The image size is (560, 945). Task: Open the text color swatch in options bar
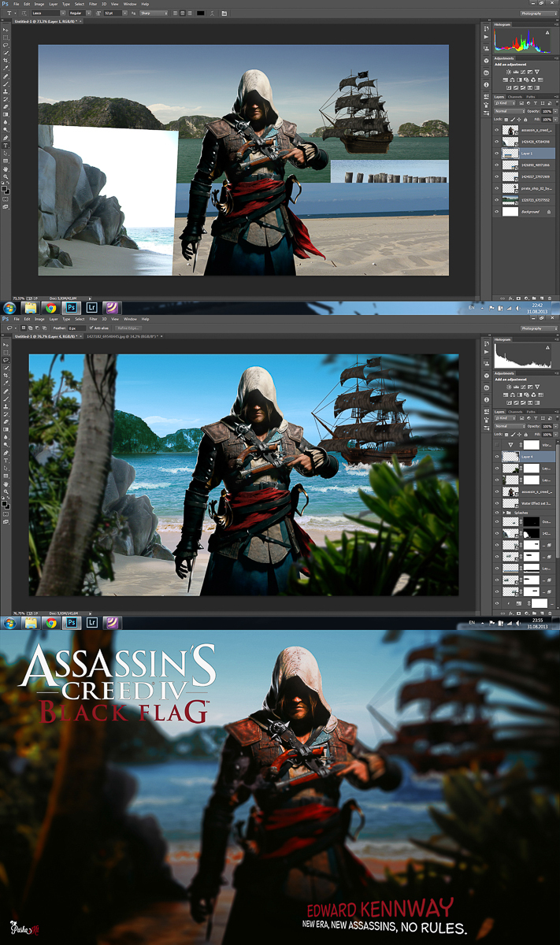pos(200,13)
